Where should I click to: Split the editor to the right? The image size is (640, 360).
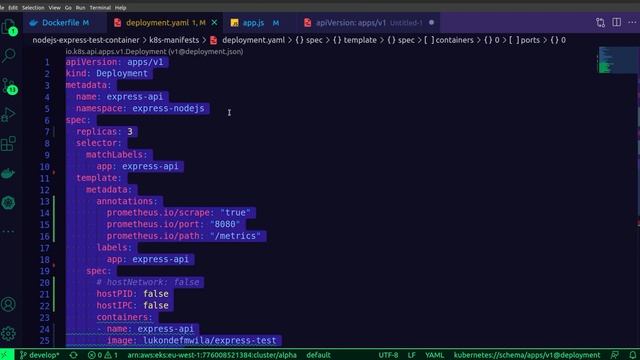[616, 22]
